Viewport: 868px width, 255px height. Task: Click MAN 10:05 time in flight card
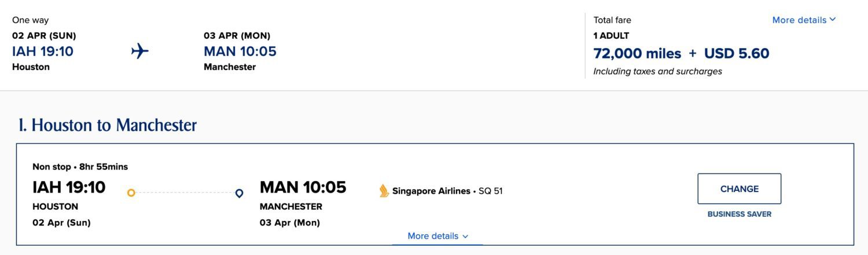[x=303, y=187]
